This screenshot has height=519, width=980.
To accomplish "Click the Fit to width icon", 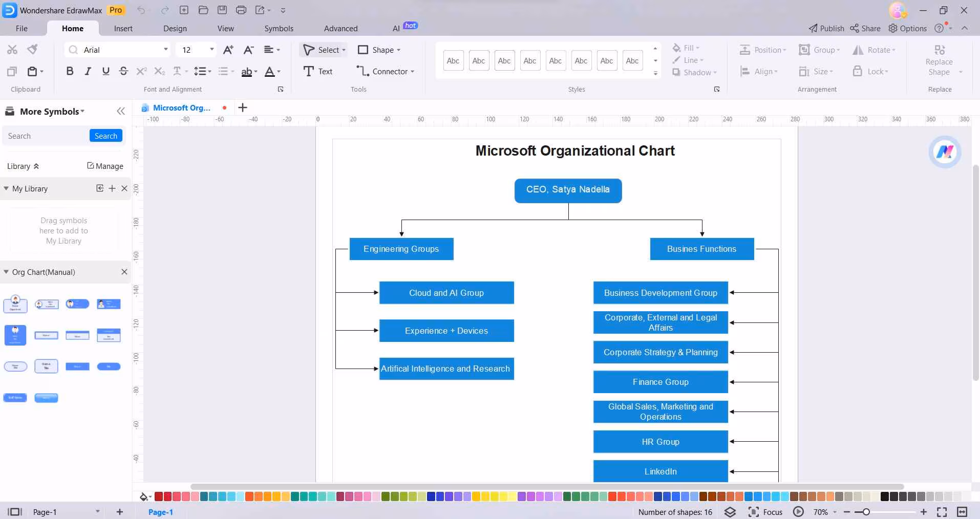I will tap(962, 512).
